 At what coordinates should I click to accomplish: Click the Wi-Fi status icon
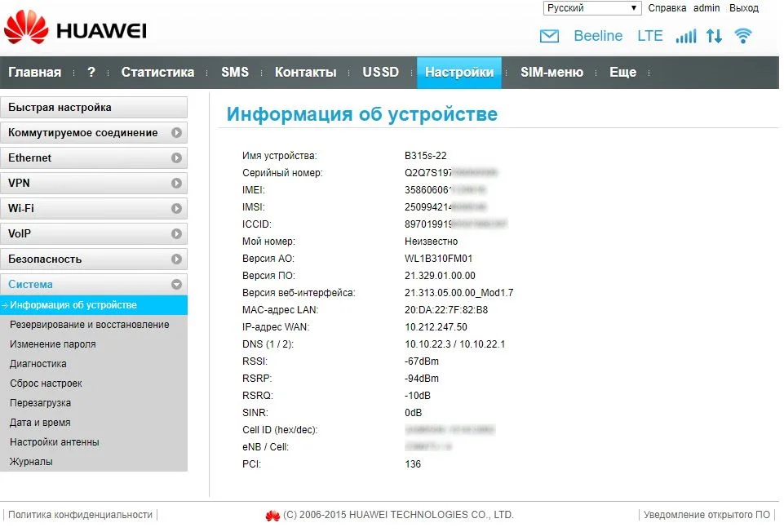(743, 36)
